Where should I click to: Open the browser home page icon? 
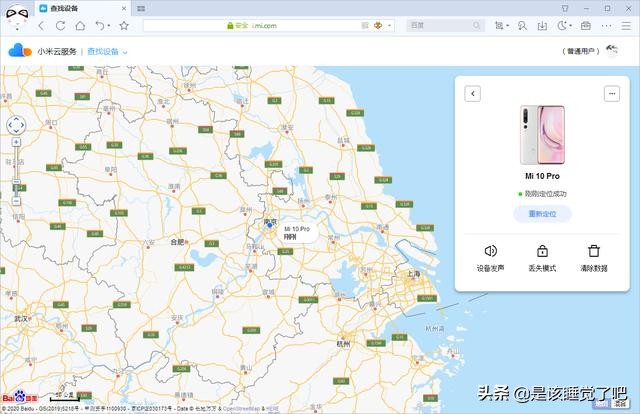coord(80,26)
